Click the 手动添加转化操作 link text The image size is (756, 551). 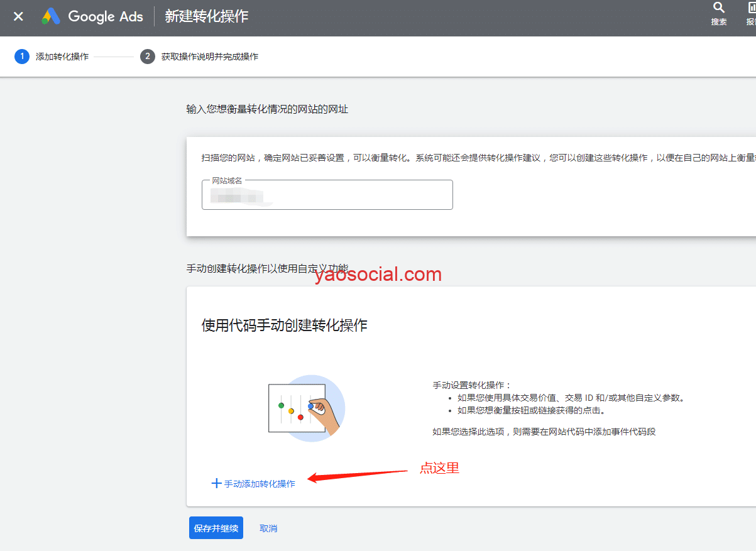260,484
